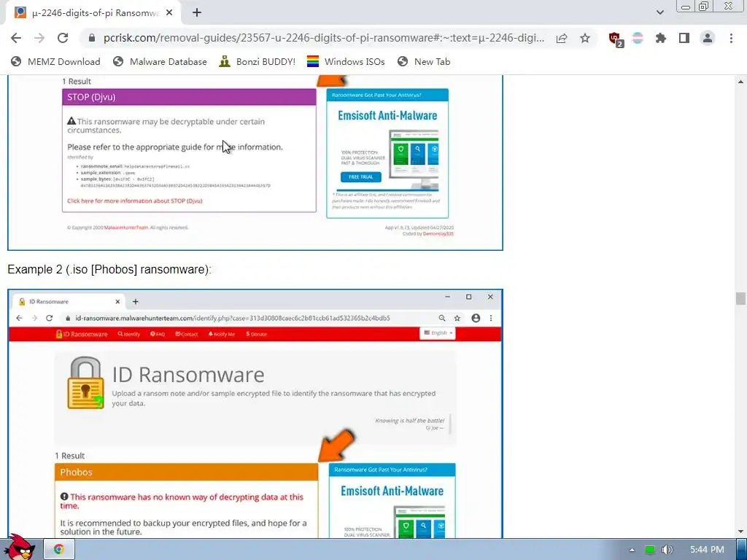The width and height of the screenshot is (747, 560).
Task: View site security lock info
Action: point(92,38)
